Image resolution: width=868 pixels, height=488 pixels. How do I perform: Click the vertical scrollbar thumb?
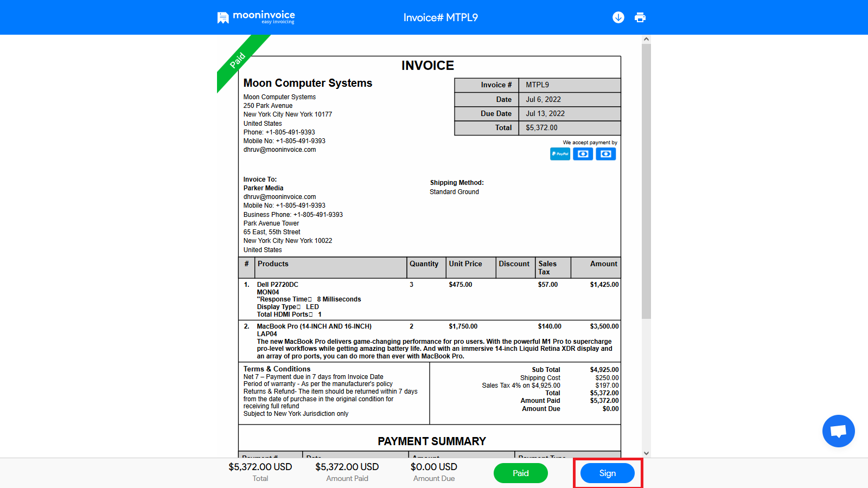click(x=646, y=181)
